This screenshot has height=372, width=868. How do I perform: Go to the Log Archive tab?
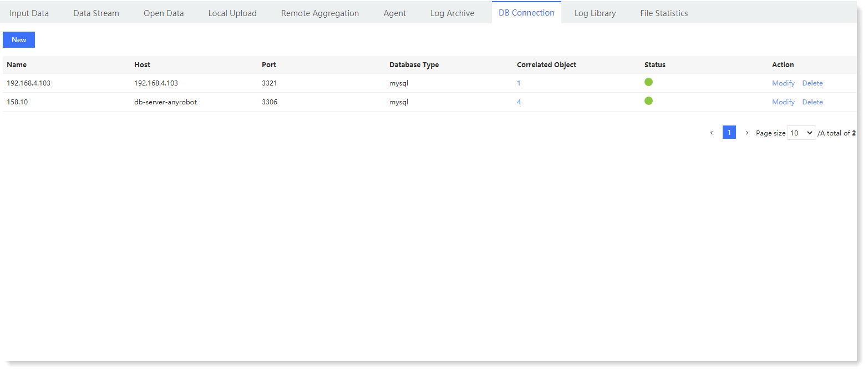click(x=452, y=13)
